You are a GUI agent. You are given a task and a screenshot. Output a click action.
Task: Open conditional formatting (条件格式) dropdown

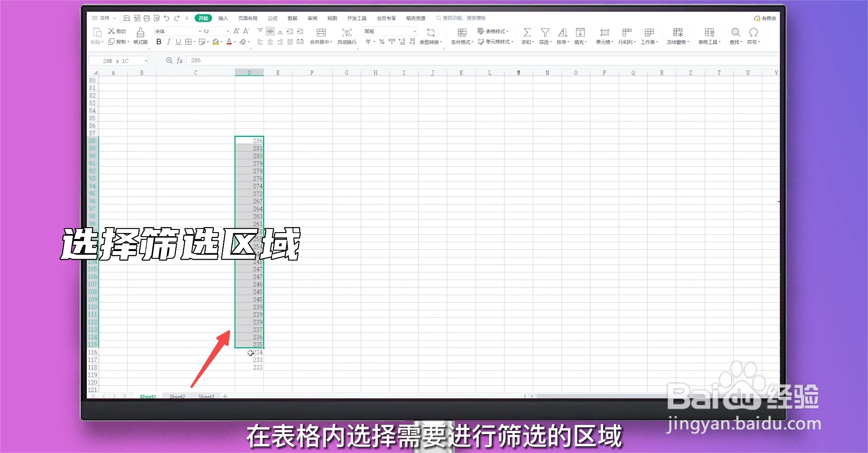pos(462,36)
